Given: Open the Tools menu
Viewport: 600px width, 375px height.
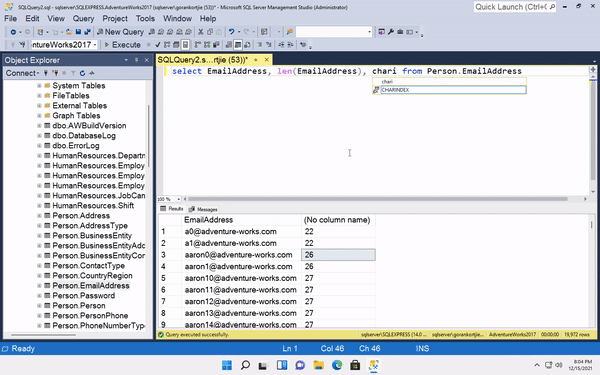Looking at the screenshot, I should point(145,18).
